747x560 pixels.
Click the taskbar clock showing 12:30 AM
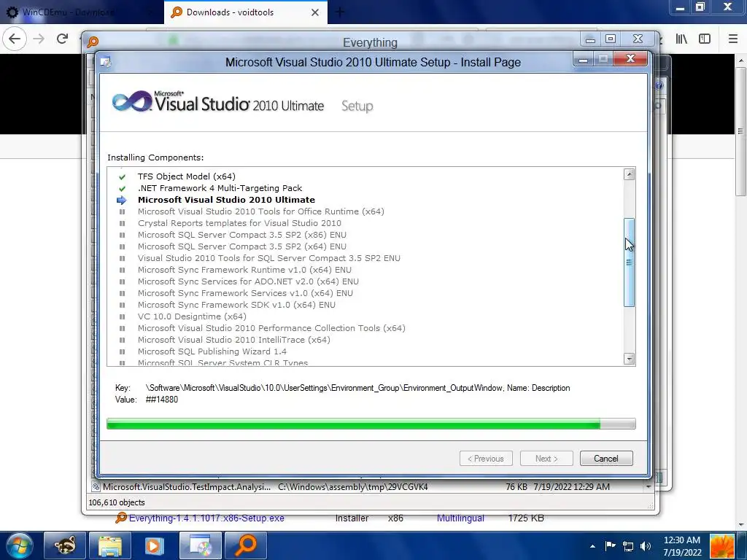pos(682,546)
